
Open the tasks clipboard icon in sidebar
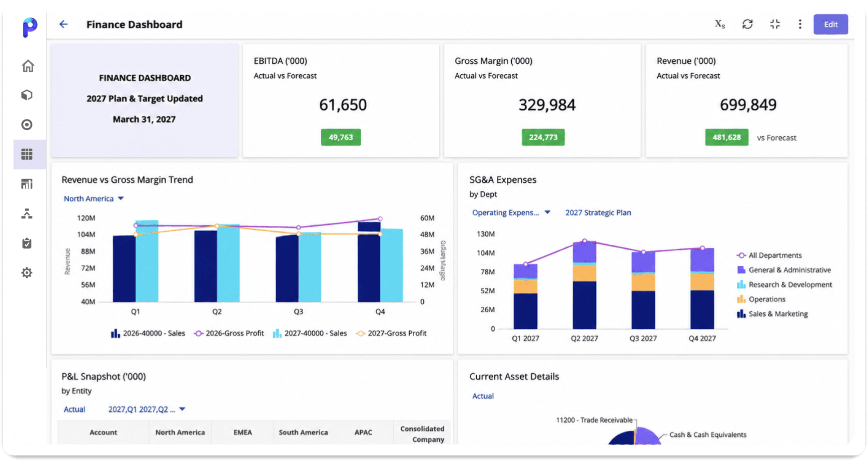coord(27,243)
